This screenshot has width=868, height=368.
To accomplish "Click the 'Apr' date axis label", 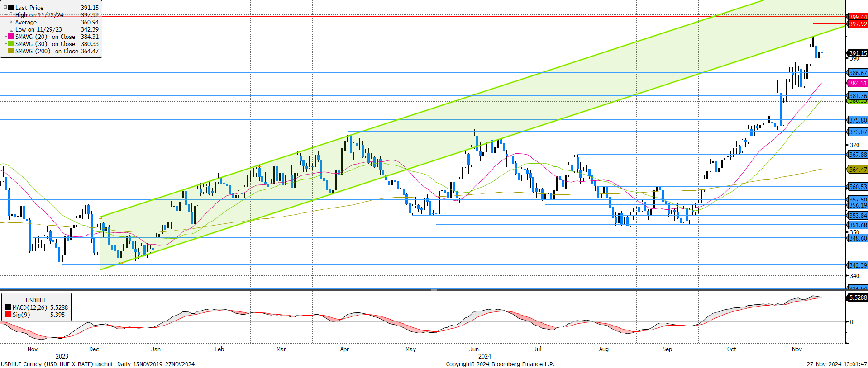I will pos(344,349).
